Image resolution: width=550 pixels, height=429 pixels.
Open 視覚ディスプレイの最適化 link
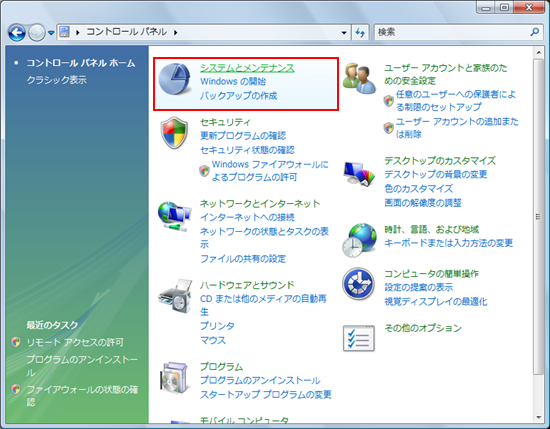pyautogui.click(x=436, y=301)
